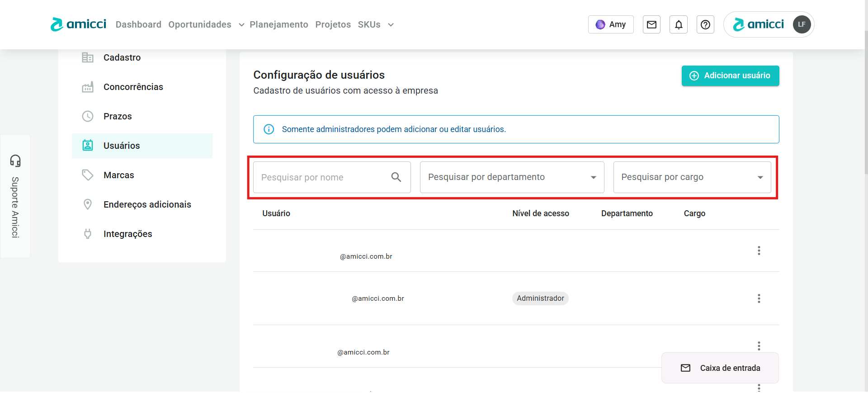Click the notifications bell icon
The height and width of the screenshot is (393, 868).
679,24
